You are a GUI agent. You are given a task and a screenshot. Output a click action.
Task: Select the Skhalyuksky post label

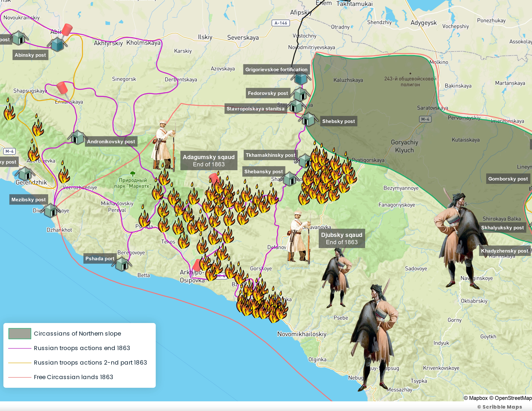[x=502, y=228]
